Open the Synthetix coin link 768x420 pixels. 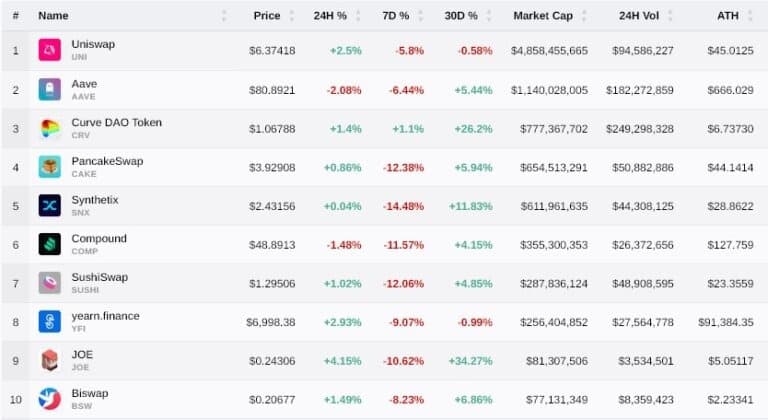coord(95,200)
